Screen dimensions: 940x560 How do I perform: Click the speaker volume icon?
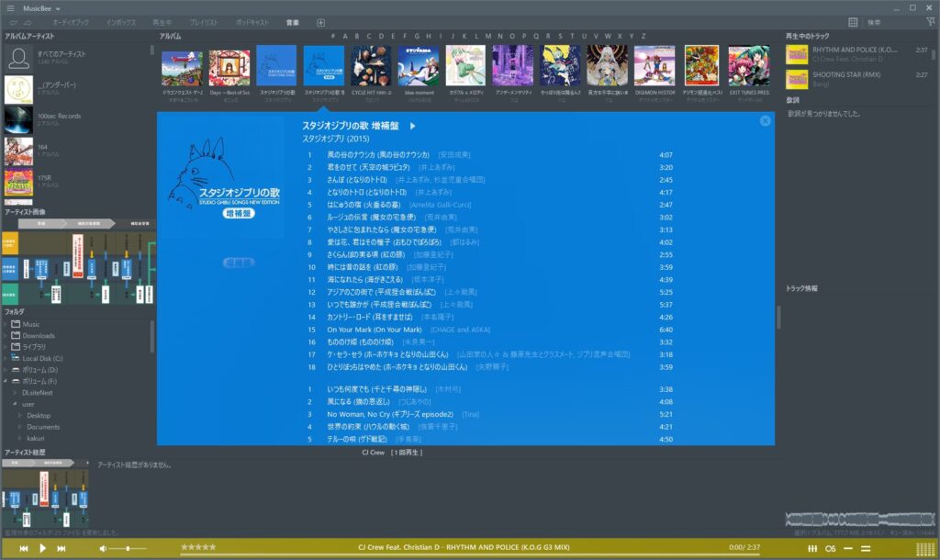(x=103, y=549)
